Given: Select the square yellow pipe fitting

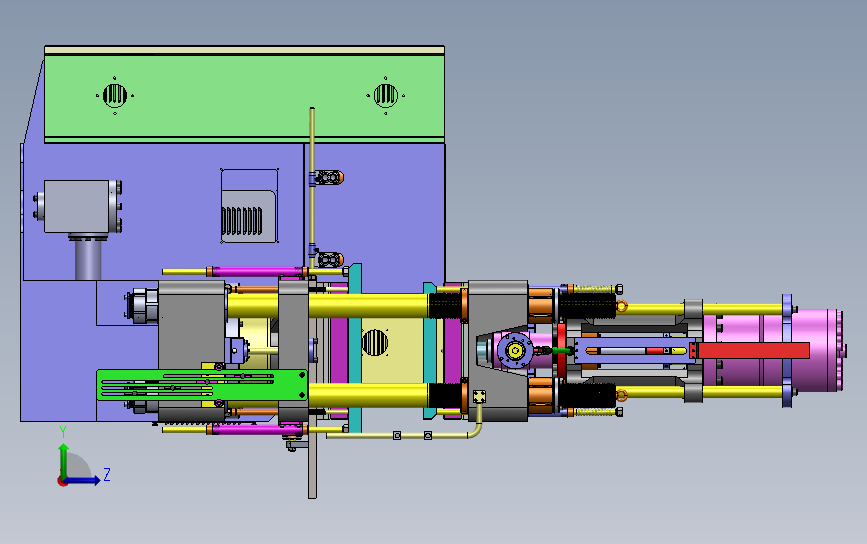Looking at the screenshot, I should pyautogui.click(x=479, y=396).
